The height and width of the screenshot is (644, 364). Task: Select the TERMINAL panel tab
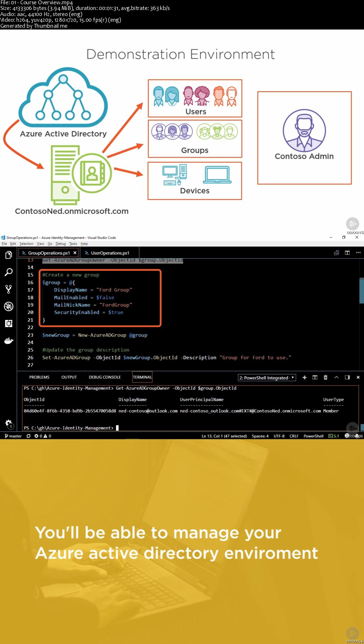pos(142,377)
